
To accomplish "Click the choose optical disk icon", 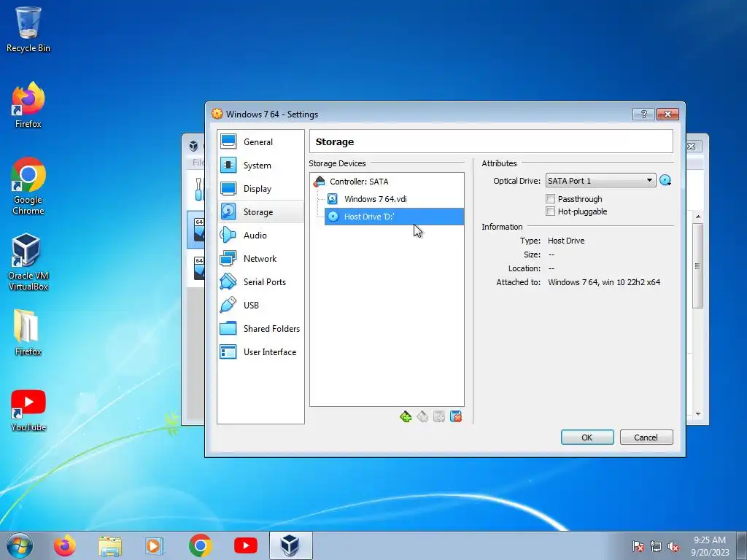I will click(665, 181).
